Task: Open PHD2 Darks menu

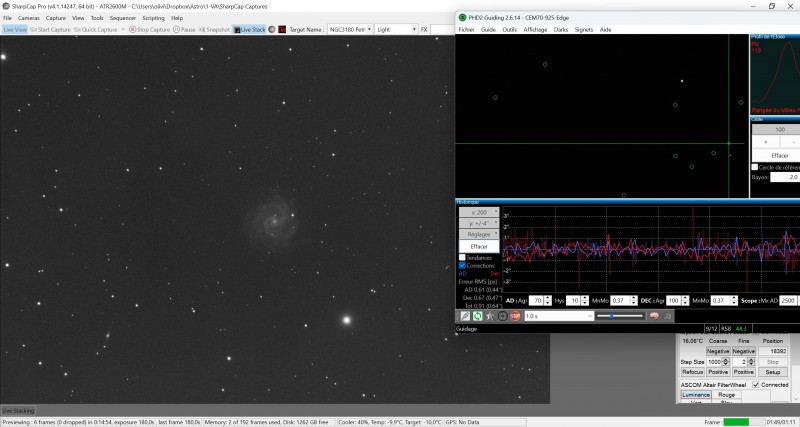Action: click(x=561, y=30)
